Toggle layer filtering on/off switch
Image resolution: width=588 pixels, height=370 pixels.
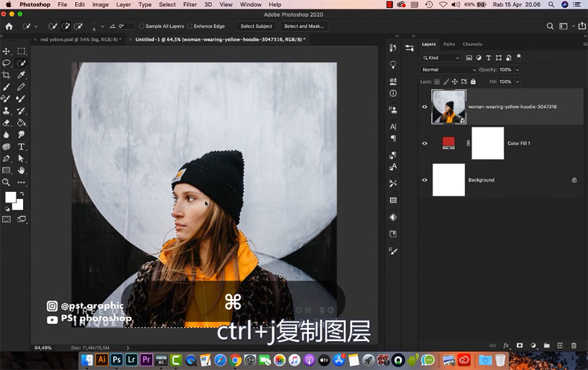518,57
